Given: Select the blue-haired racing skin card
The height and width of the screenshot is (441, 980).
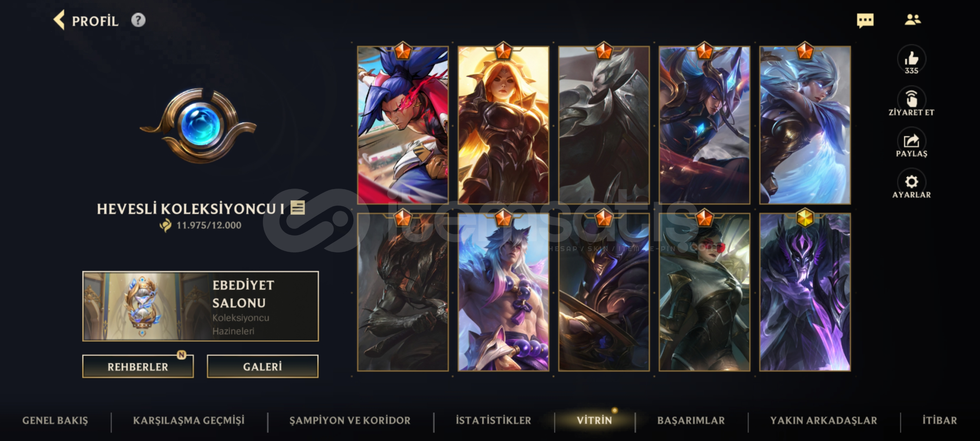Looking at the screenshot, I should (x=402, y=125).
